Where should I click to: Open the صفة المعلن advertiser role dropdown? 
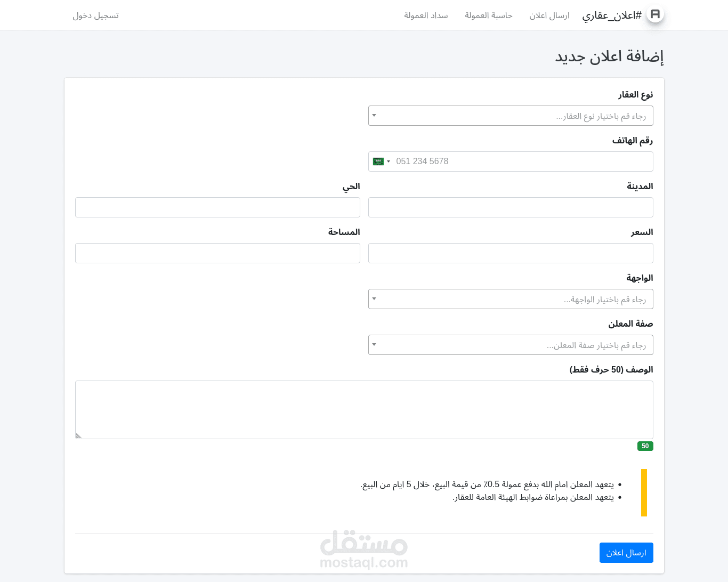click(x=510, y=345)
